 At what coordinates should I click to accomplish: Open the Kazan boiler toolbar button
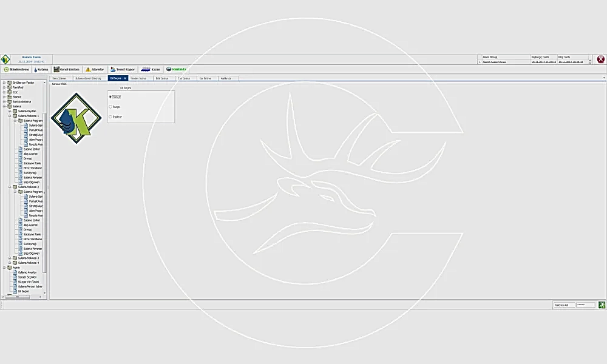[x=151, y=70]
